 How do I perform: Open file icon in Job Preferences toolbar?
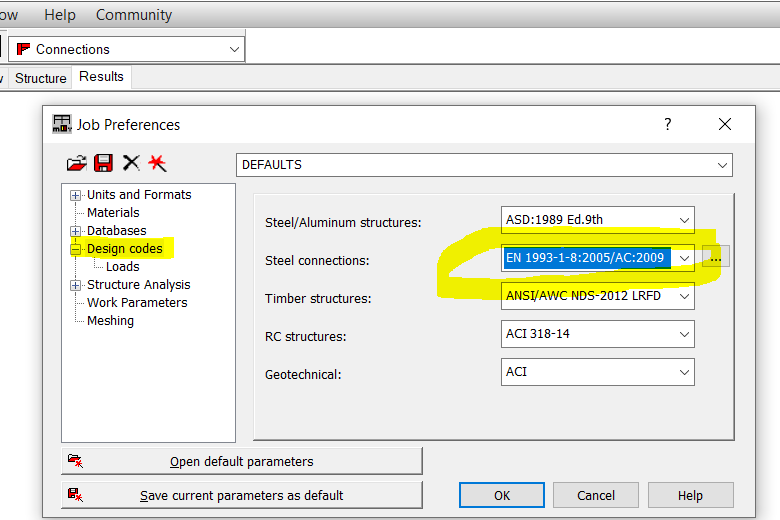coord(77,163)
